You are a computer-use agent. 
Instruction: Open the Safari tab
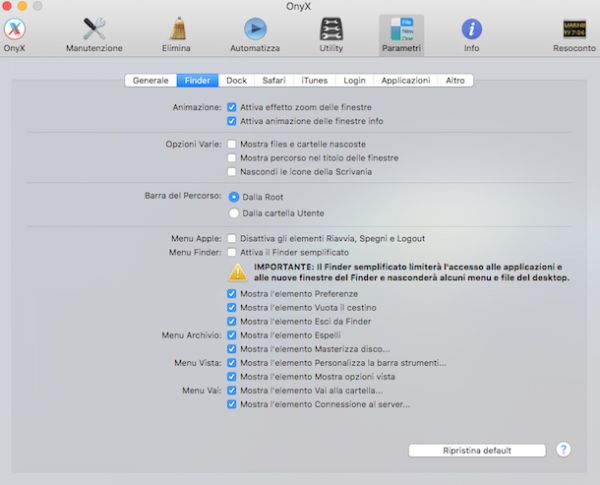(x=274, y=80)
